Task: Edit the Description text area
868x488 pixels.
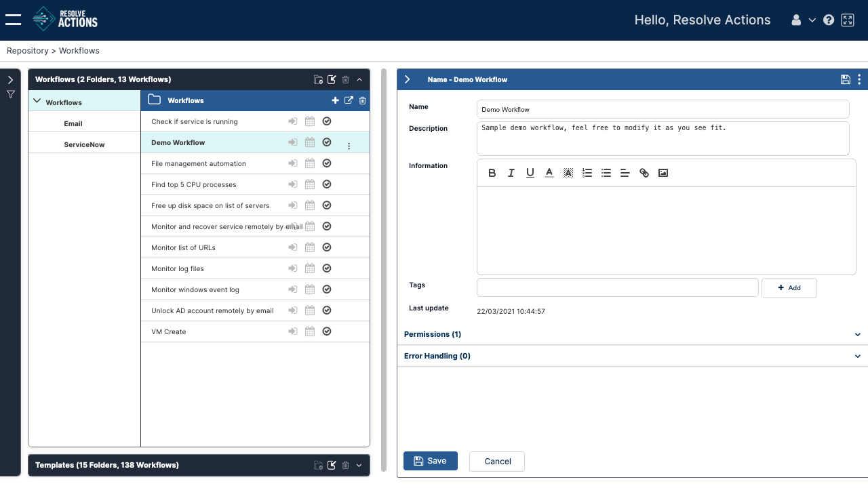Action: [663, 138]
